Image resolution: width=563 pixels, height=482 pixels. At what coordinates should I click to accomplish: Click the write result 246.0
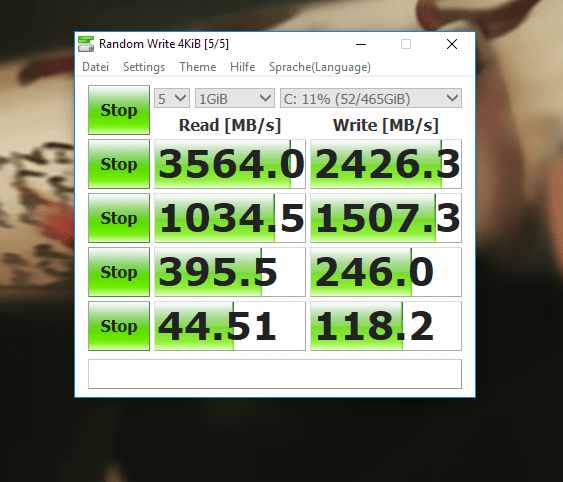pos(386,272)
